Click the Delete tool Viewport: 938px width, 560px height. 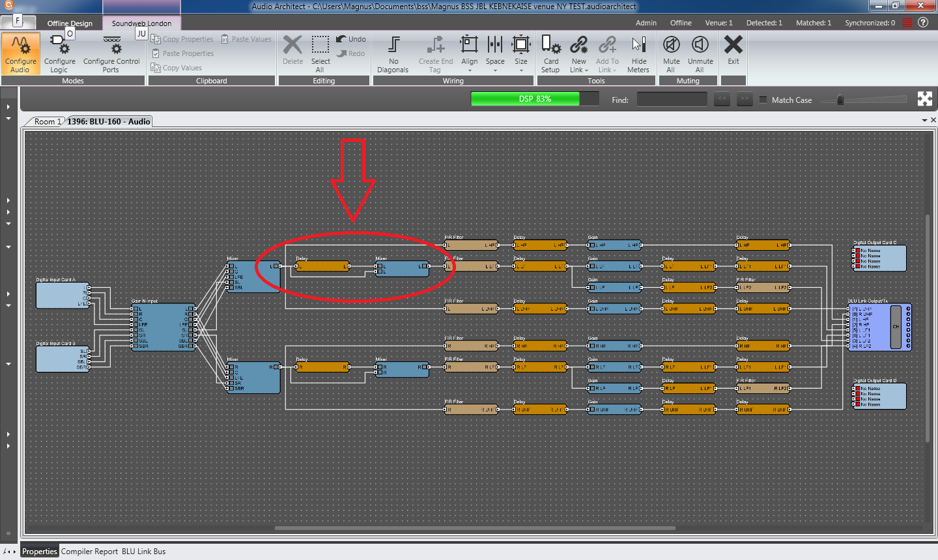(x=292, y=50)
